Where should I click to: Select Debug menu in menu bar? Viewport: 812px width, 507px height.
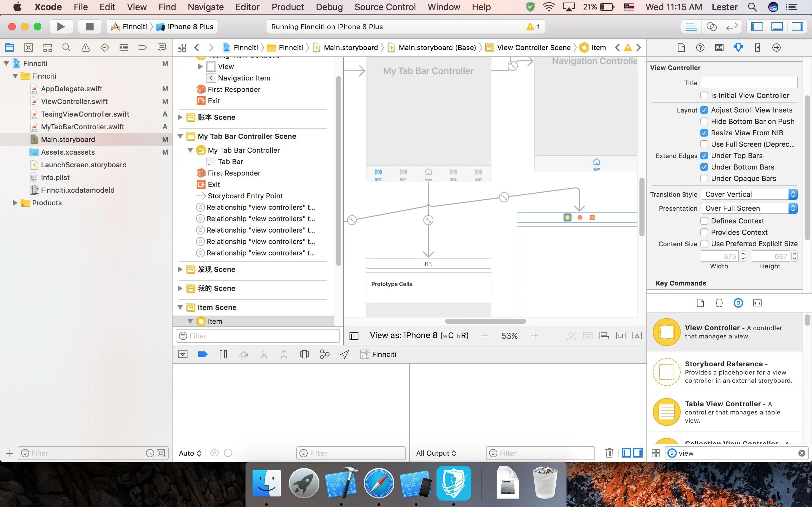point(329,6)
